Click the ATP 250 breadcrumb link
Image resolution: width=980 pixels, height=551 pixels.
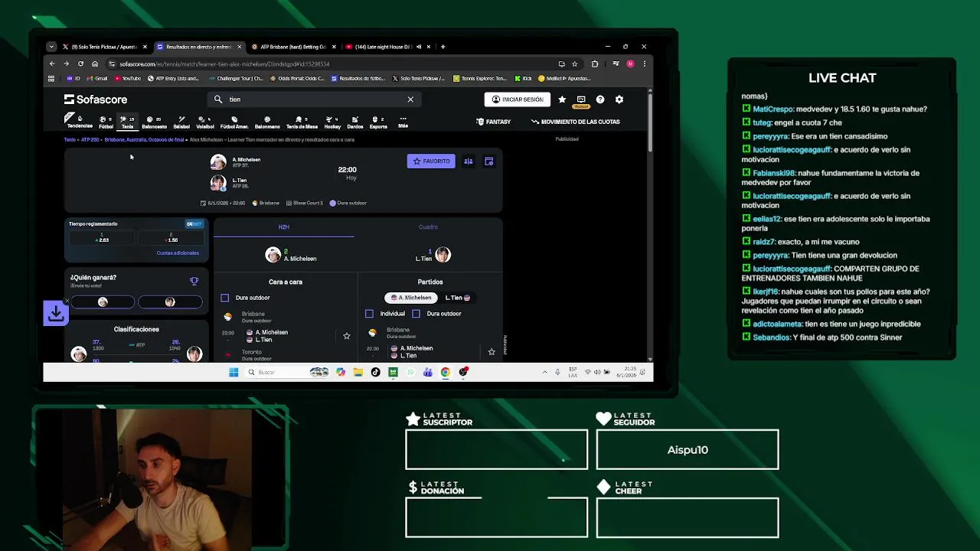[90, 140]
